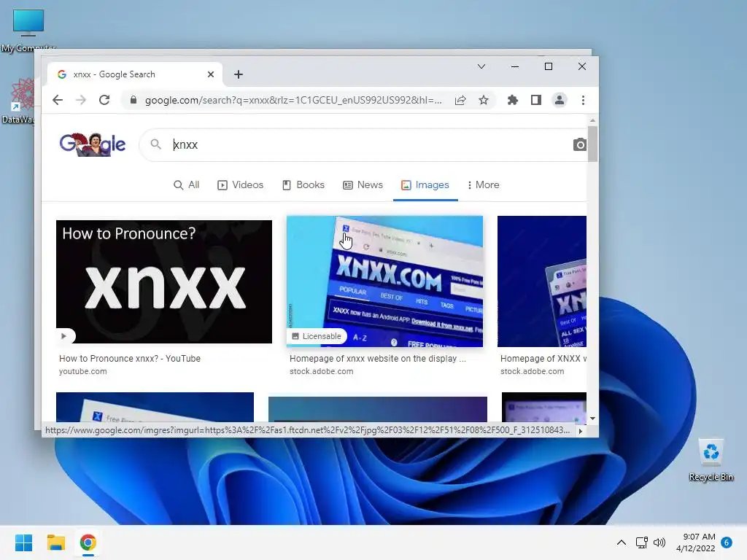Click the play icon on the YouTube thumbnail

(64, 335)
